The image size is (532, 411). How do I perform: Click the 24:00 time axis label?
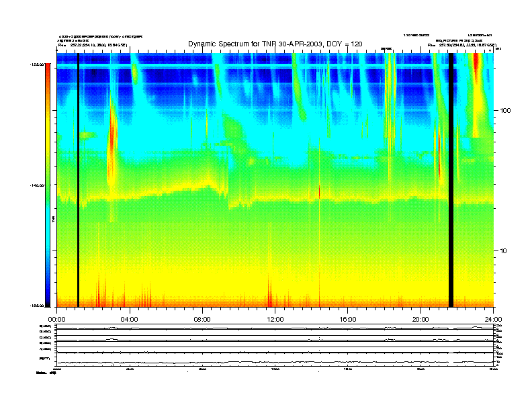coord(493,320)
